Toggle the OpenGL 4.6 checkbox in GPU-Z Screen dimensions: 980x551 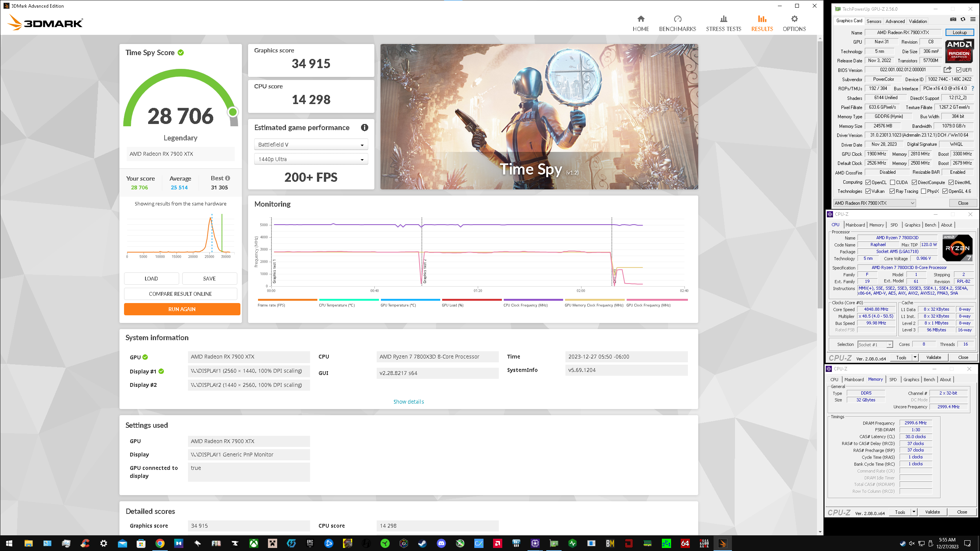point(945,191)
